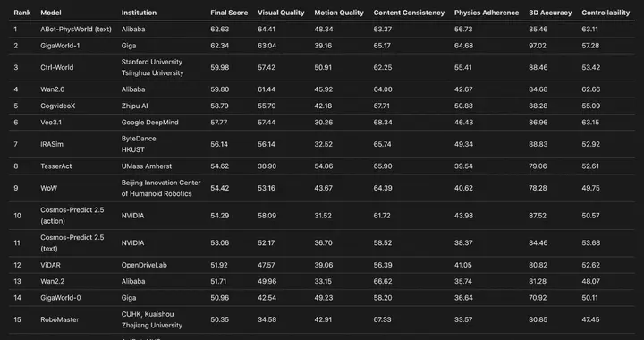Select the WoW model name
Viewport: 644px width, 340px height.
click(48, 188)
